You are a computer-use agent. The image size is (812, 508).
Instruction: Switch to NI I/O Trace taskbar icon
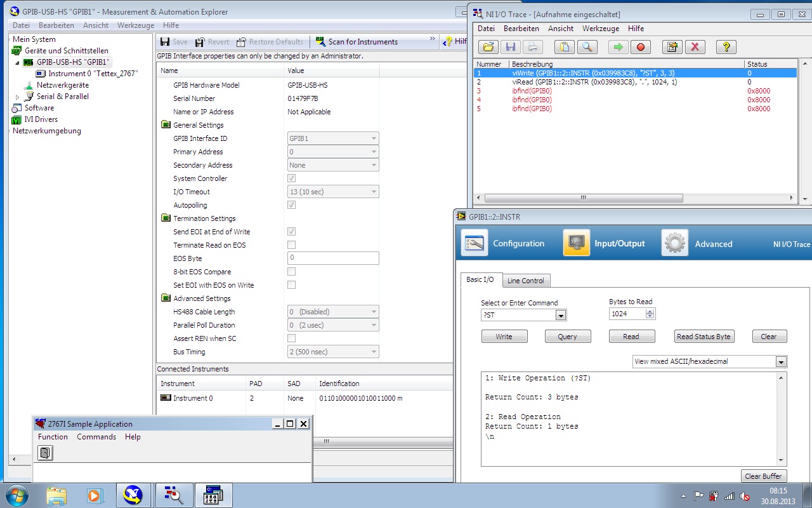(x=173, y=495)
